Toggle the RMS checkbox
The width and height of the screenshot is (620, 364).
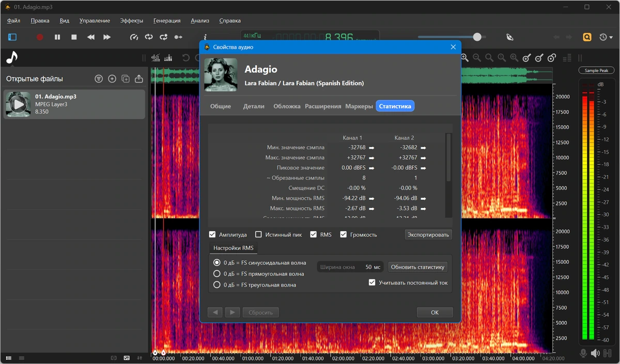click(x=313, y=234)
